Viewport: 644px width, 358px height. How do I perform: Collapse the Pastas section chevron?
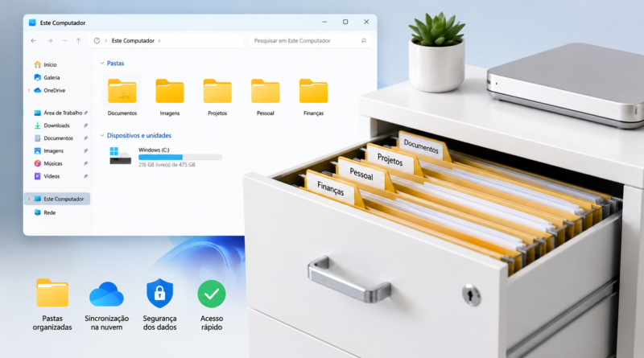coord(102,64)
